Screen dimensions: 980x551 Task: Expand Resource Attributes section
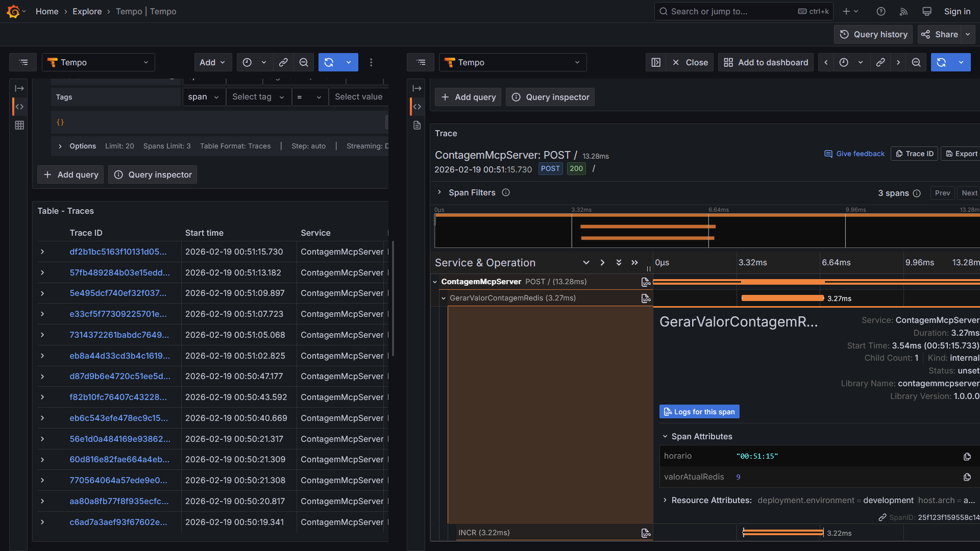coord(665,500)
